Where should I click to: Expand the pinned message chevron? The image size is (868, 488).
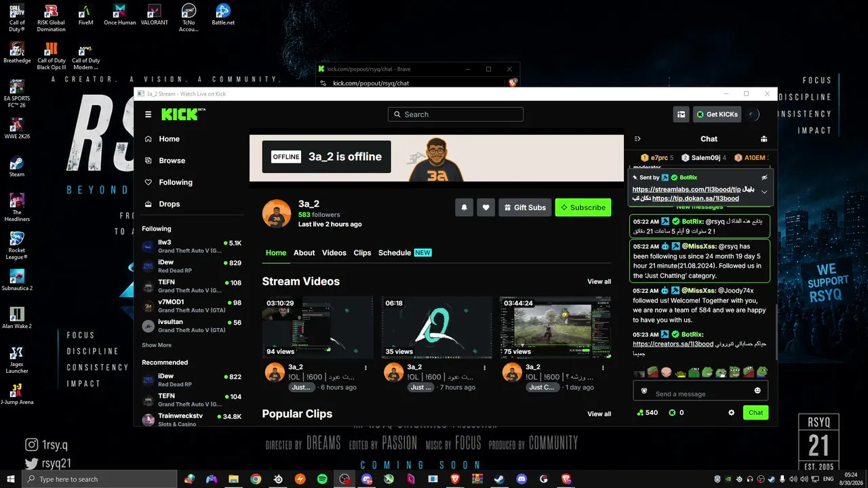(764, 192)
